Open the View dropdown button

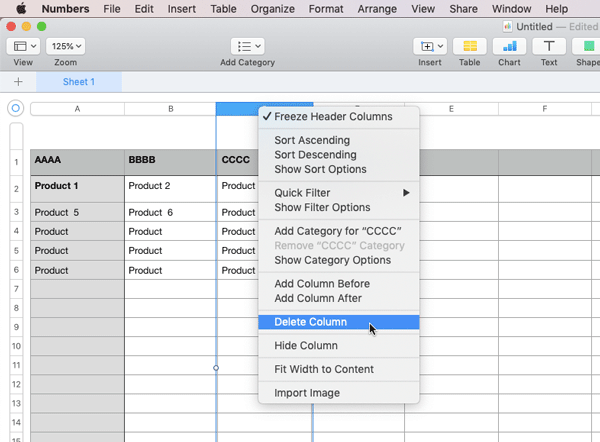pos(23,46)
